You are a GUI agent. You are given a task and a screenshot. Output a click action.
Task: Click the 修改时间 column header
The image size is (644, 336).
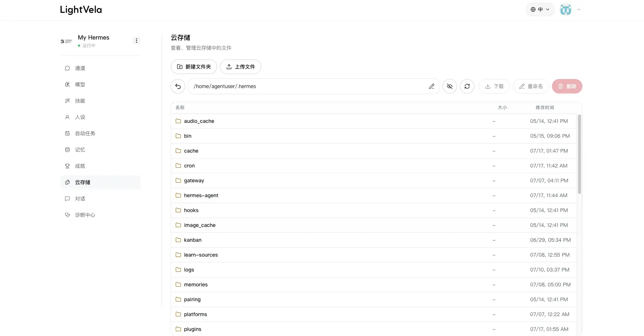(x=545, y=108)
